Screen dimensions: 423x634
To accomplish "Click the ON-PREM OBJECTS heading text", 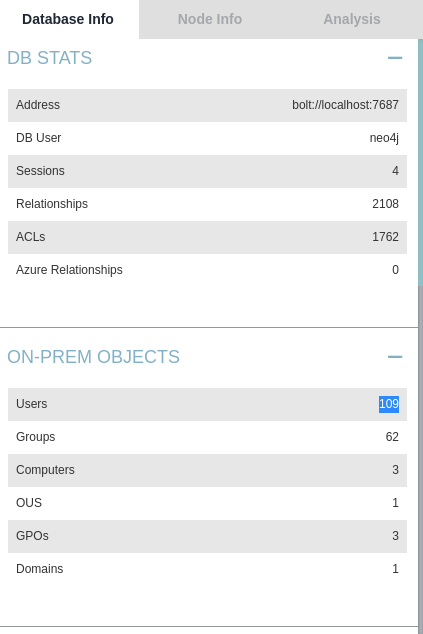I will (x=93, y=357).
